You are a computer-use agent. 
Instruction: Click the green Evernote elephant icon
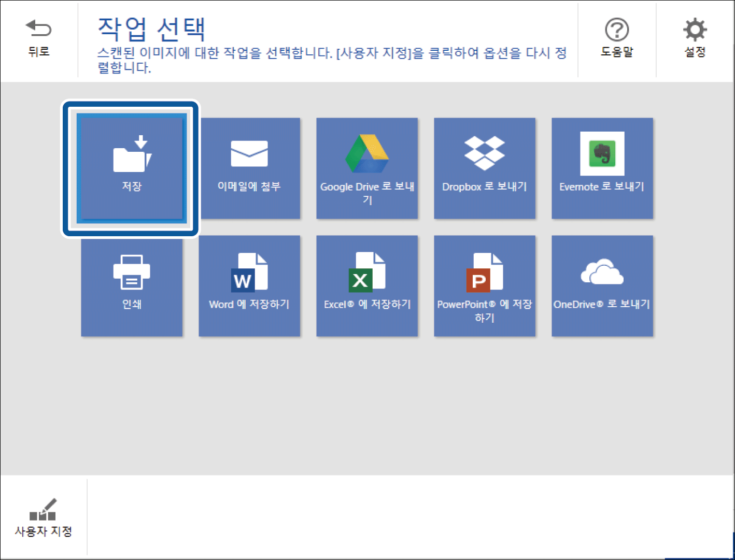602,154
